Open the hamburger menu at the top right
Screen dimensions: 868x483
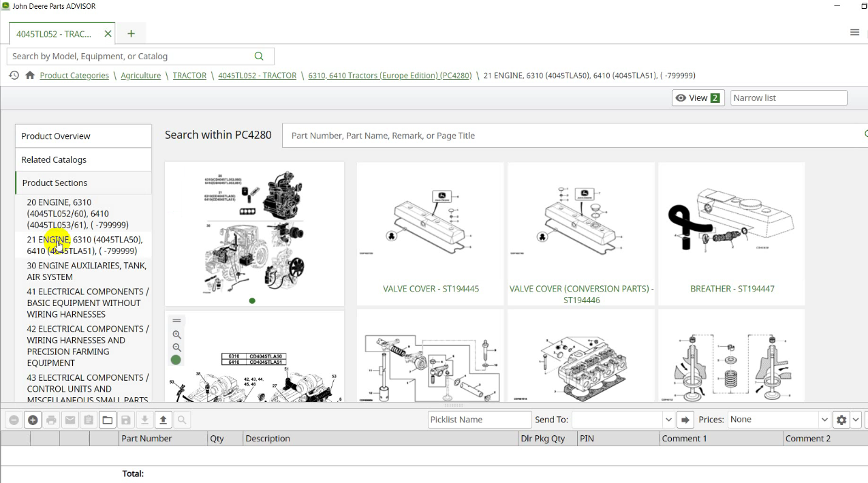[x=854, y=33]
